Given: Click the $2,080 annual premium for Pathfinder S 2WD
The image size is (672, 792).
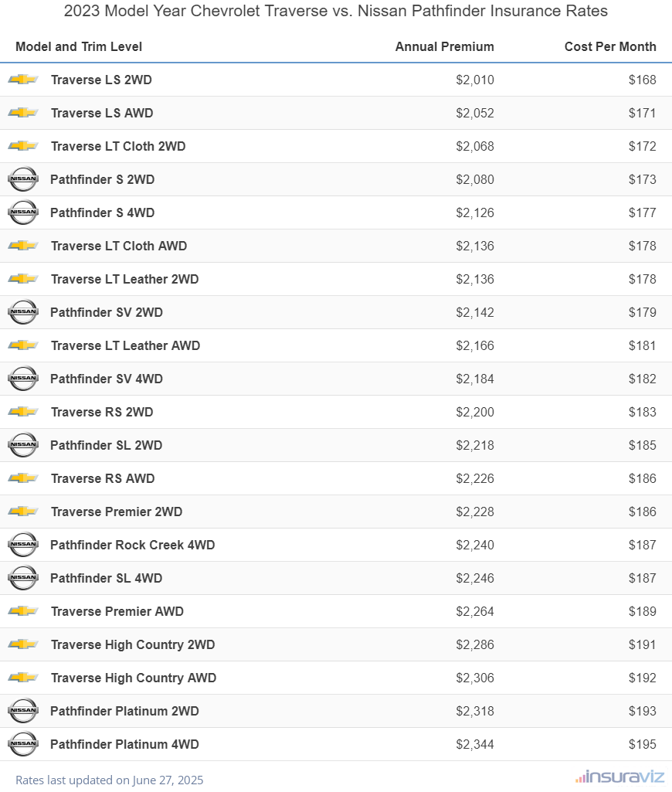Looking at the screenshot, I should pos(474,179).
